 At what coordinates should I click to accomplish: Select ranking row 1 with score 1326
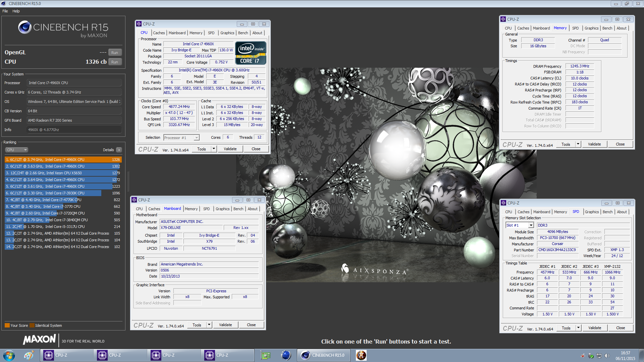point(63,160)
